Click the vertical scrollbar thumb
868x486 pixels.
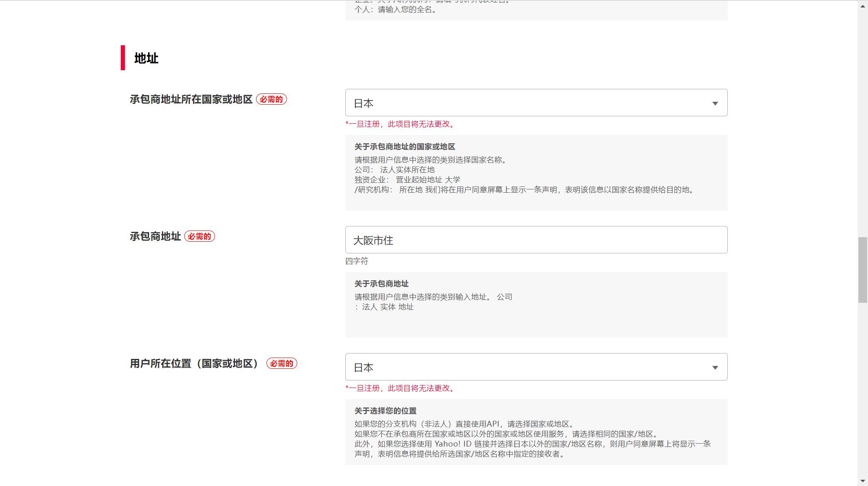(x=863, y=270)
